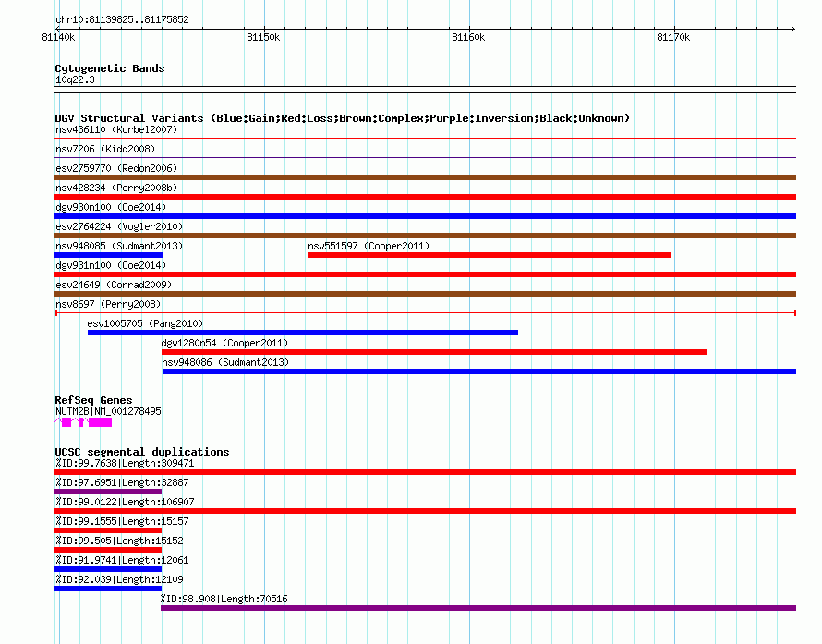Screen dimensions: 822x644
Task: Click the dgv931n100 (Coe2014) label
Action: click(111, 265)
